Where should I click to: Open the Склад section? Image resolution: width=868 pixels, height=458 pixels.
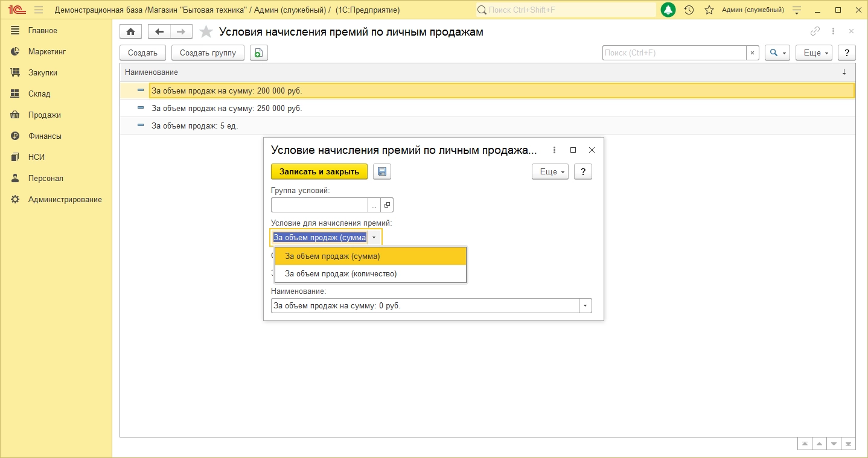point(39,94)
